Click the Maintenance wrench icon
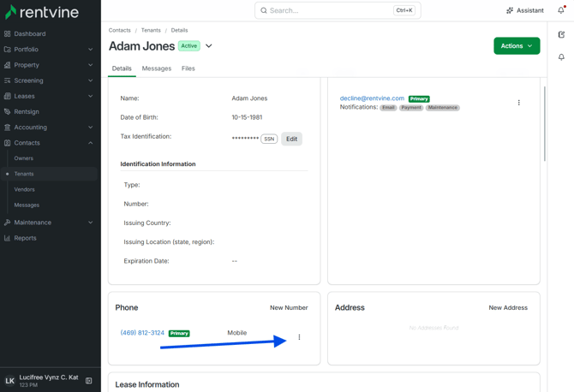Screen dimensions: 574x392 7,223
